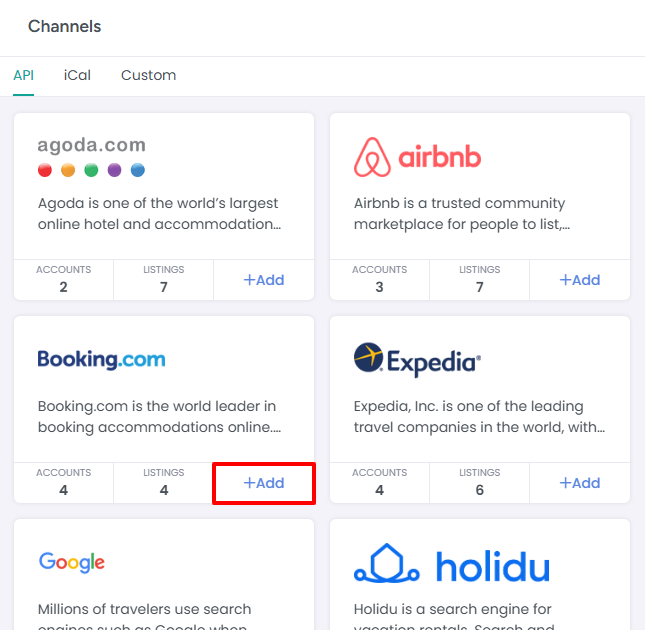The height and width of the screenshot is (630, 645).
Task: Click the Expedia logo
Action: pyautogui.click(x=417, y=360)
